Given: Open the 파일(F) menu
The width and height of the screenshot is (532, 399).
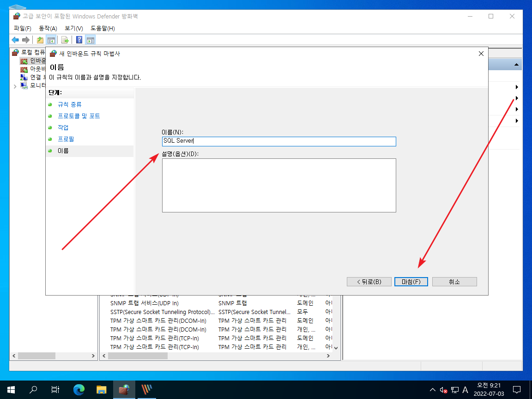Looking at the screenshot, I should [x=22, y=29].
